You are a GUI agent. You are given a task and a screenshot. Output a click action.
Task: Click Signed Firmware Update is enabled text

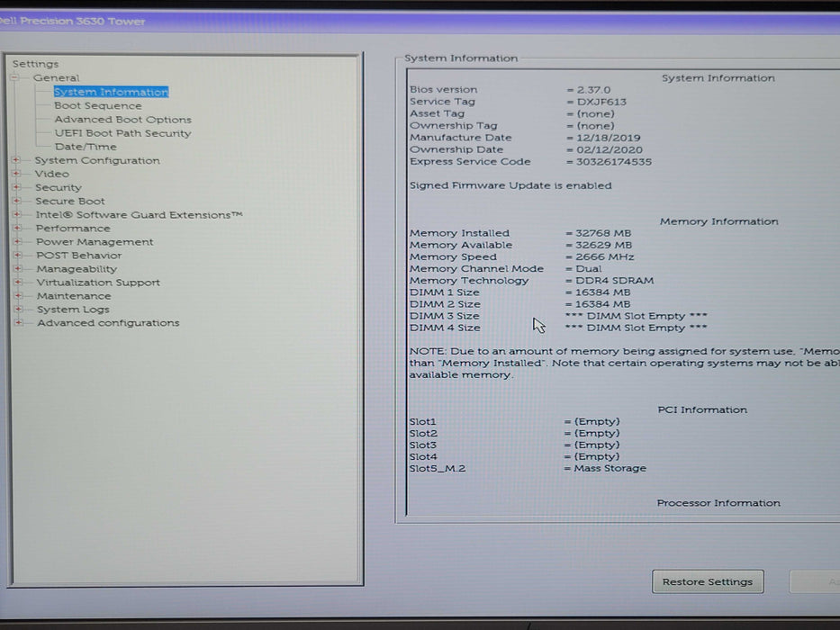tap(510, 185)
